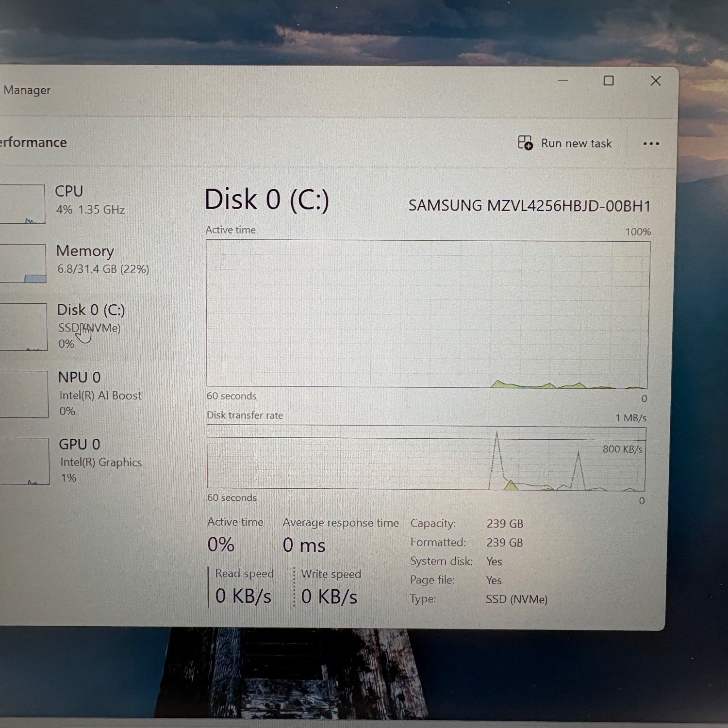Click the Manager window title

click(28, 90)
